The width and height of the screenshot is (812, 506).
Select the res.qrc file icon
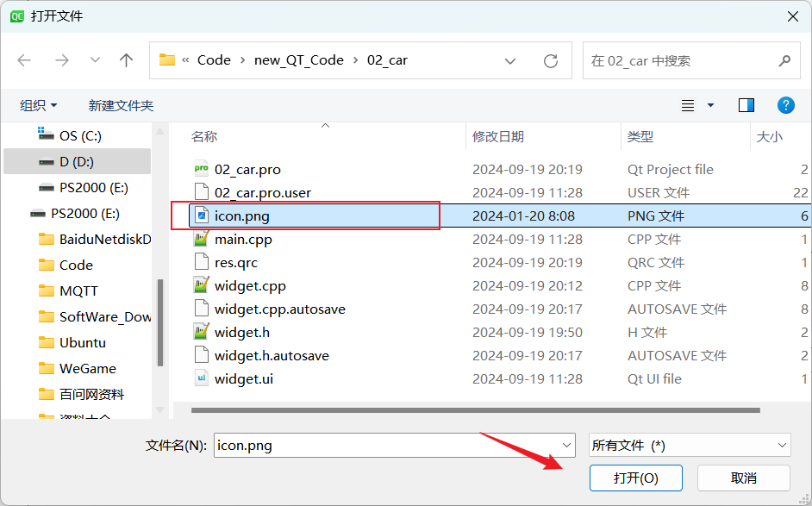201,261
